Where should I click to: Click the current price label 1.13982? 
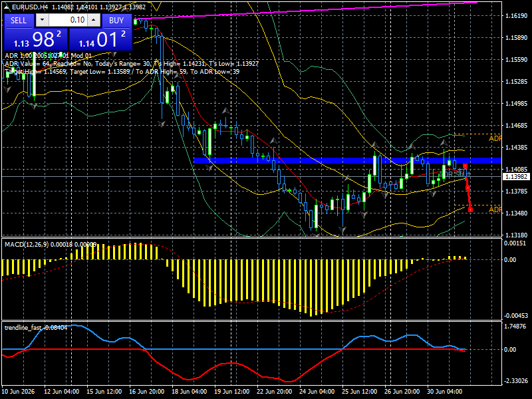pyautogui.click(x=516, y=177)
